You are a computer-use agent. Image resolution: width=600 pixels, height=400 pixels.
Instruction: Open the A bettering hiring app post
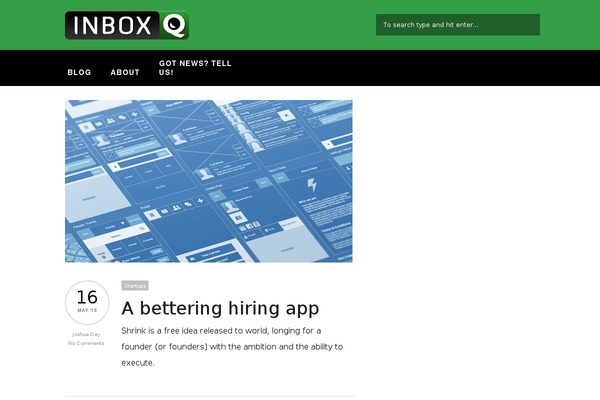pos(220,308)
